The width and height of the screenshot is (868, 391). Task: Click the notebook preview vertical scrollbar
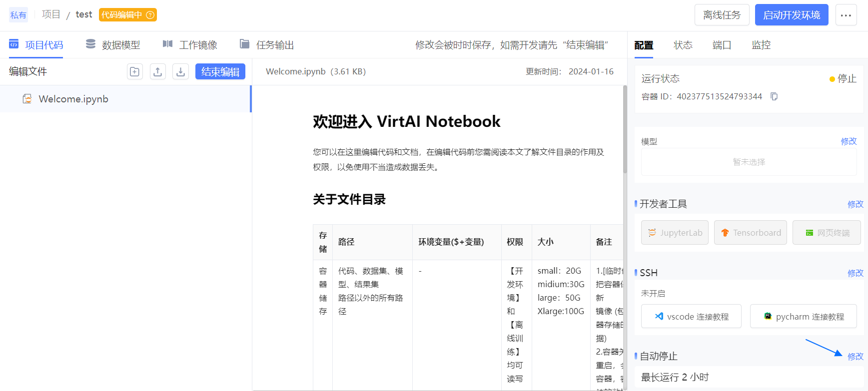[625, 130]
